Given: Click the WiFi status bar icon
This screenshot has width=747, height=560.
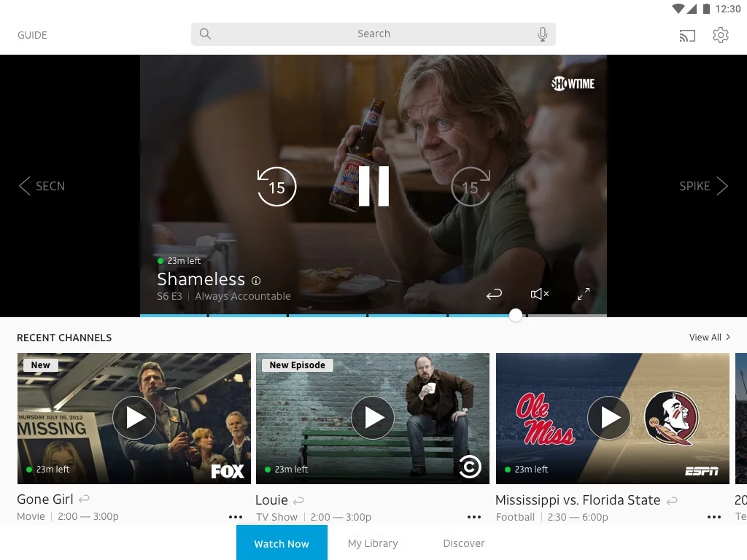Looking at the screenshot, I should pos(678,9).
